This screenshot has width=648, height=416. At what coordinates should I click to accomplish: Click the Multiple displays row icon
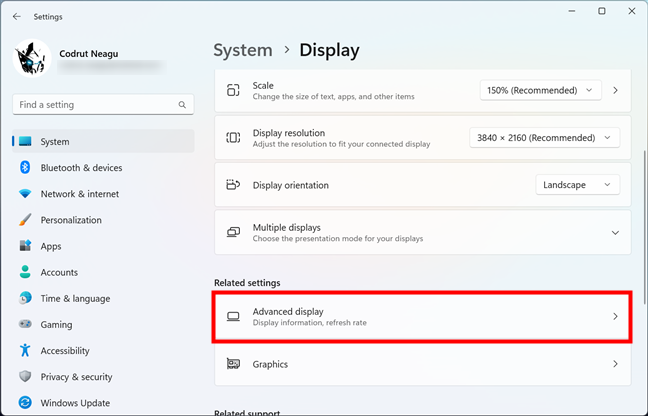point(233,232)
